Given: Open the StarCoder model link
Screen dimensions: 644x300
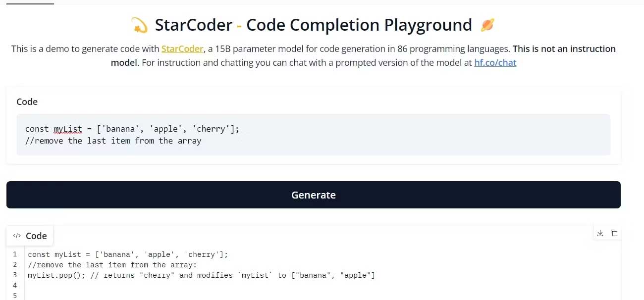Looking at the screenshot, I should 182,49.
